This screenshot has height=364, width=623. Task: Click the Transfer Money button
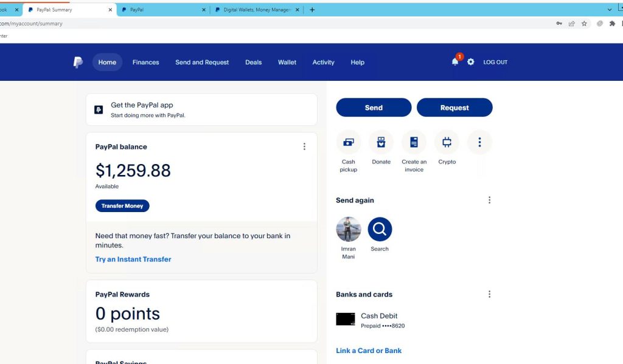(122, 206)
